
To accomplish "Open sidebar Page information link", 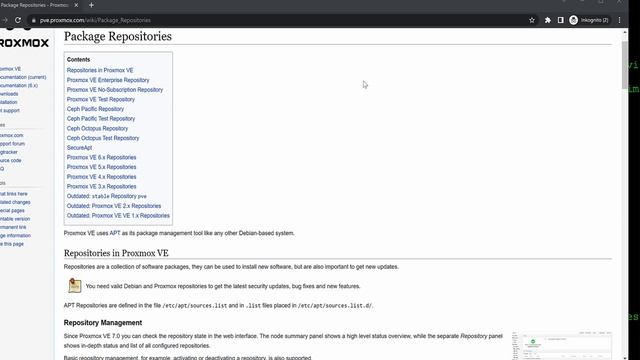I will pos(15,236).
